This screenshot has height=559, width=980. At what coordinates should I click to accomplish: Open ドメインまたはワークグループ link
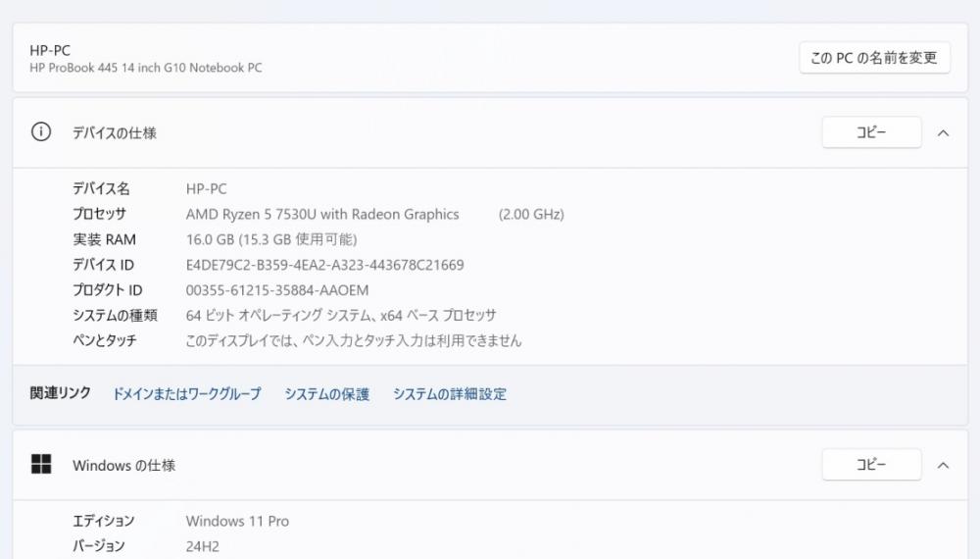point(186,394)
